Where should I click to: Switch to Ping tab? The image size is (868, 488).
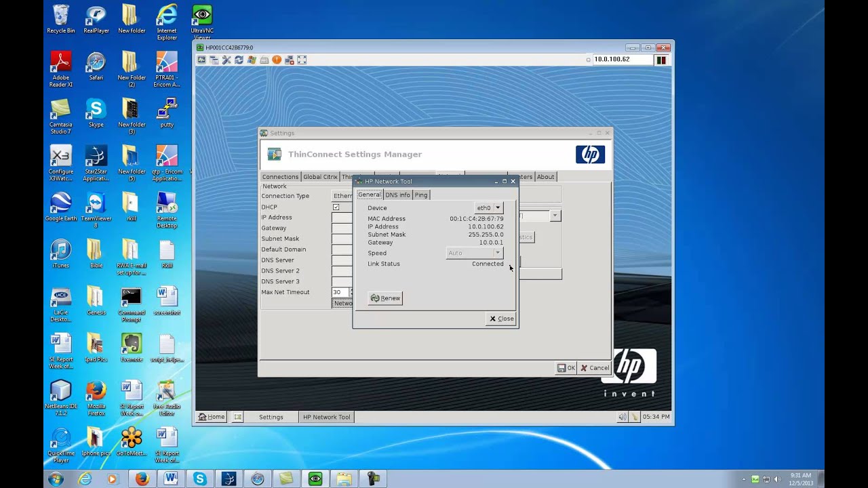click(421, 195)
